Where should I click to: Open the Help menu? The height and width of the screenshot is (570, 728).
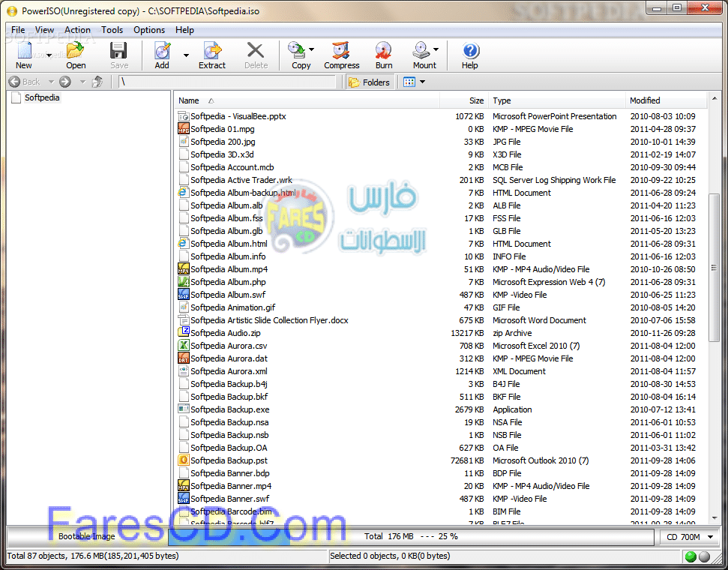tap(184, 30)
